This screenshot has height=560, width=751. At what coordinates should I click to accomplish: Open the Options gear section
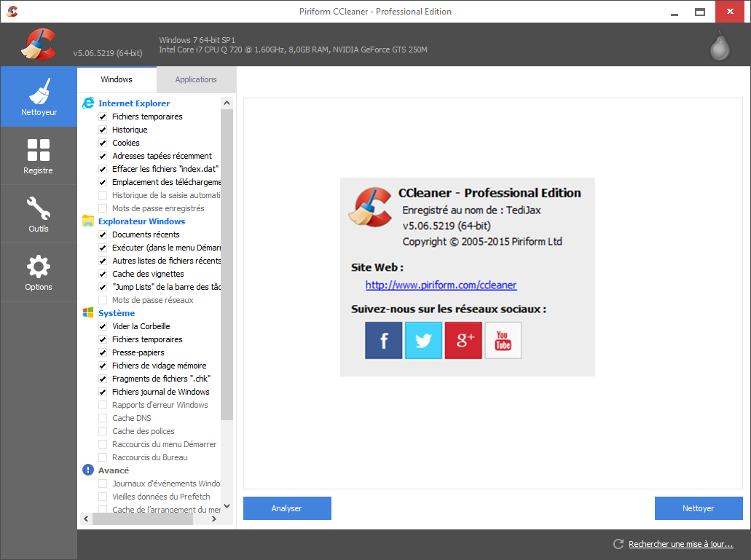(39, 272)
